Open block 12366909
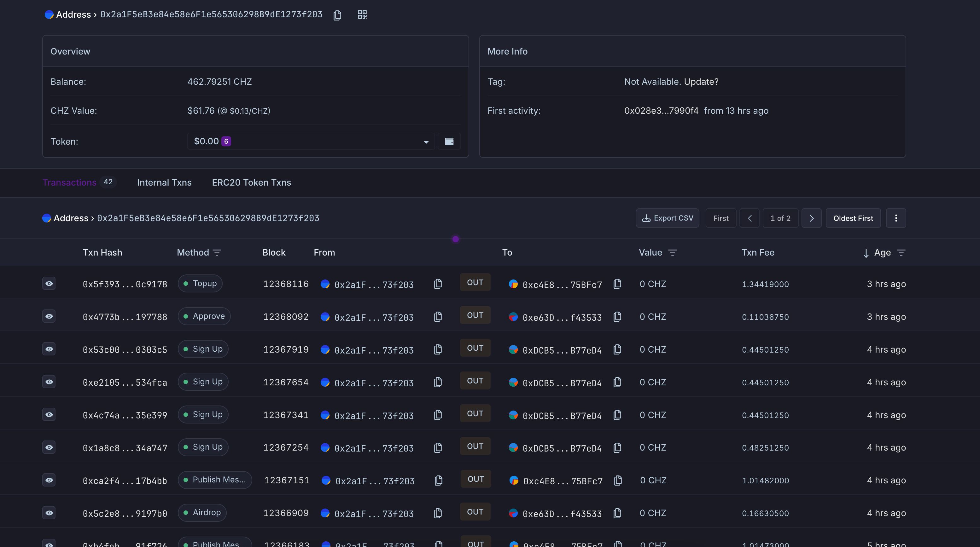This screenshot has height=547, width=980. click(286, 513)
